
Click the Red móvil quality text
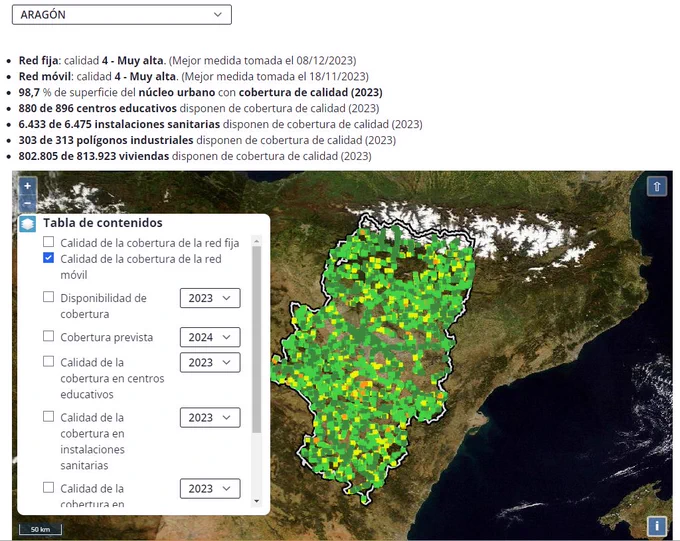click(193, 76)
